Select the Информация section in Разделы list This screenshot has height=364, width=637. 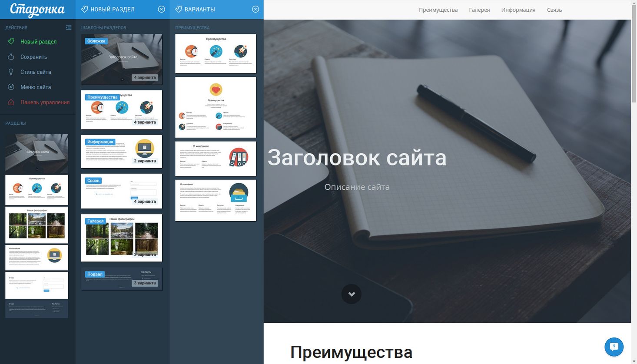point(36,258)
